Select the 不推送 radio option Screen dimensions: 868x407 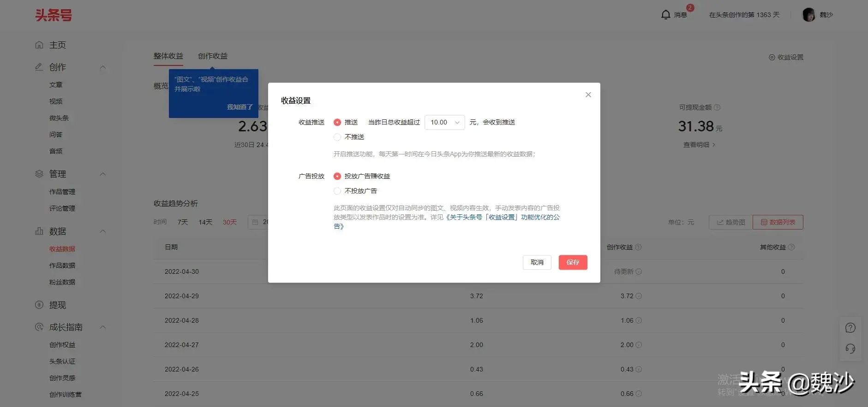(x=337, y=137)
